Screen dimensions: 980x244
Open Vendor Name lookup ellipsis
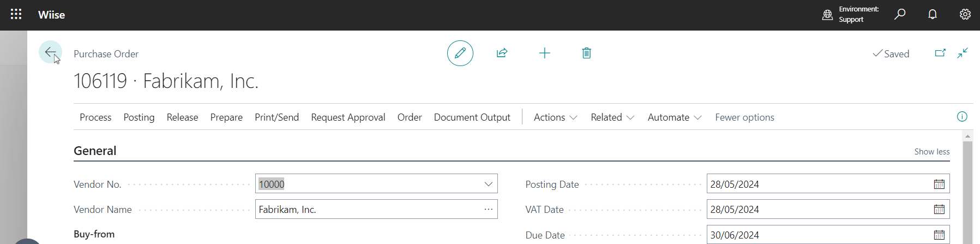click(x=488, y=209)
